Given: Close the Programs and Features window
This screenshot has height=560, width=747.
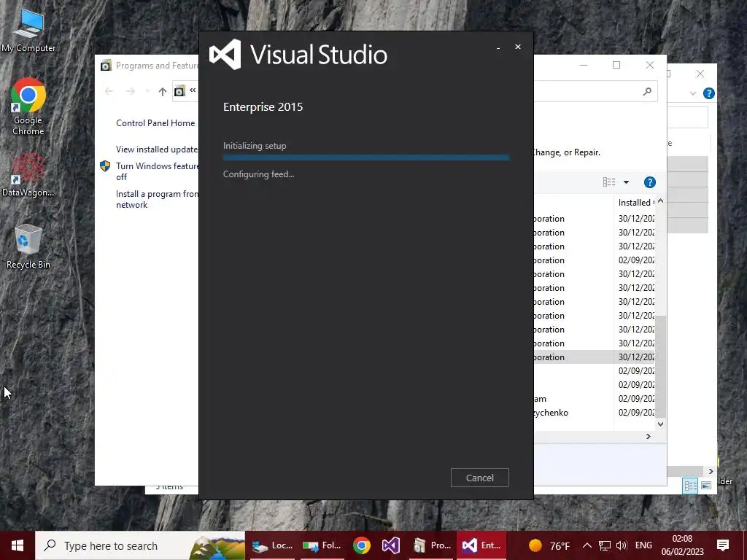Looking at the screenshot, I should tap(650, 65).
